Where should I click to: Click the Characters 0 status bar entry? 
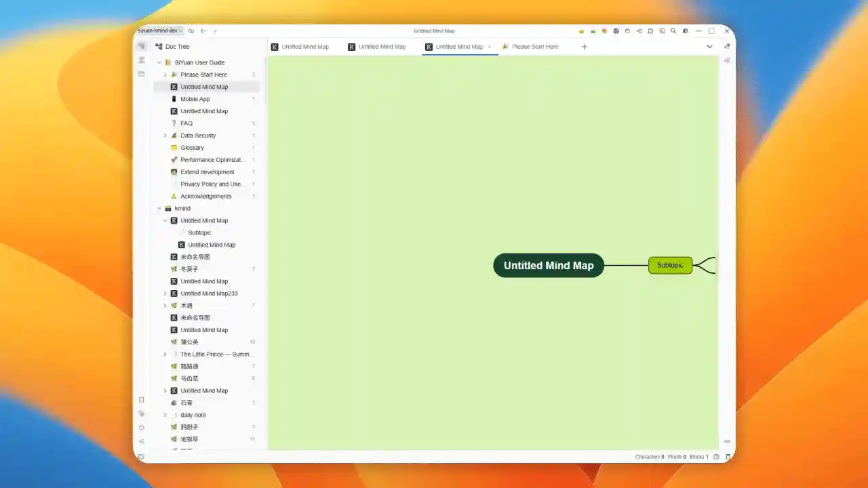650,457
